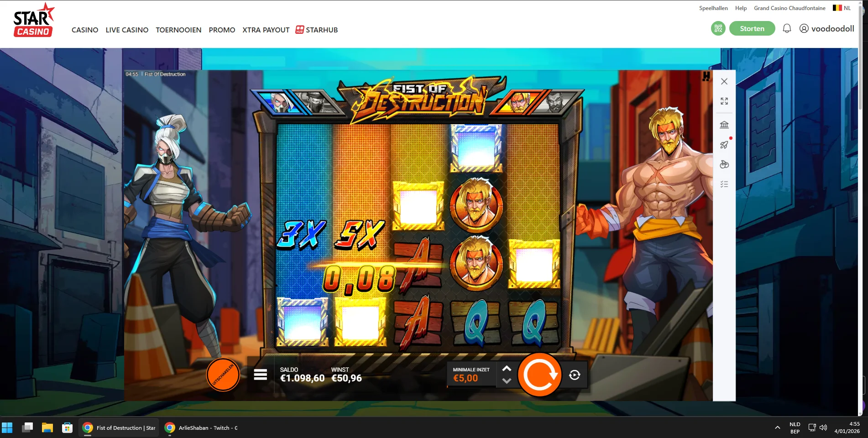Click the green Storten button
The height and width of the screenshot is (438, 868).
pyautogui.click(x=752, y=28)
